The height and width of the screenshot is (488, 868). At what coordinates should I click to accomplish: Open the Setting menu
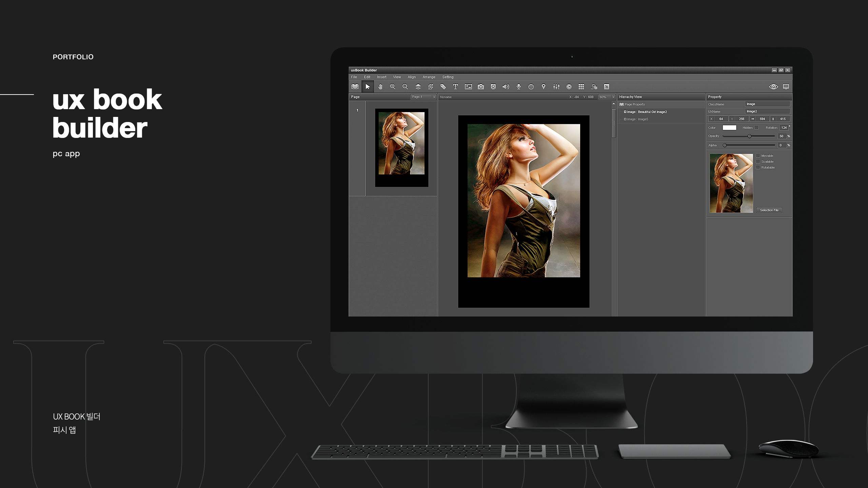point(448,77)
